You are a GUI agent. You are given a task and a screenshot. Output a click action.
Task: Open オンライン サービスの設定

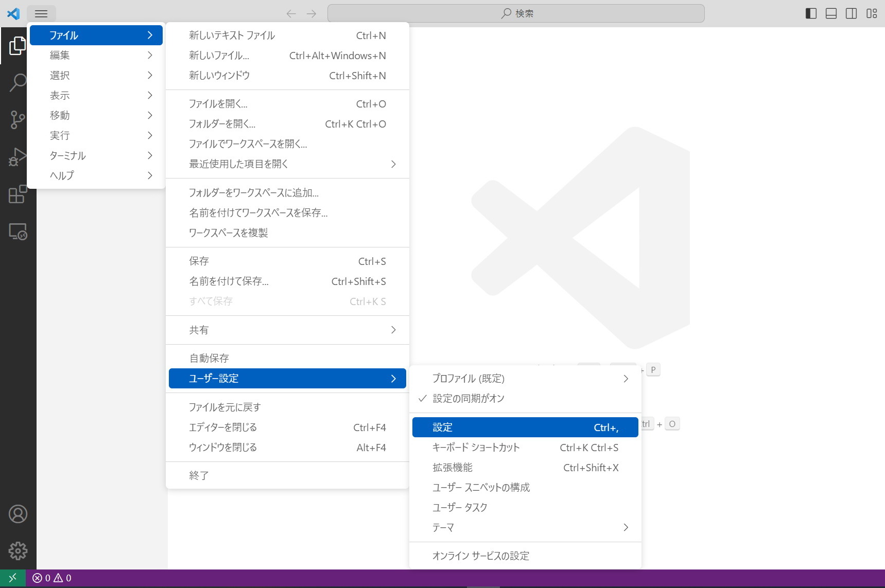[525, 556]
